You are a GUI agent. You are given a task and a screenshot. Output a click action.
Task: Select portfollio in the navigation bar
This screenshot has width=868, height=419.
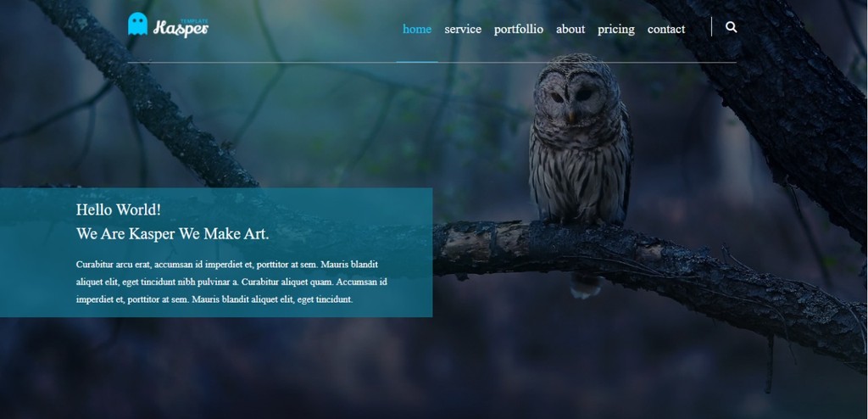coord(519,29)
